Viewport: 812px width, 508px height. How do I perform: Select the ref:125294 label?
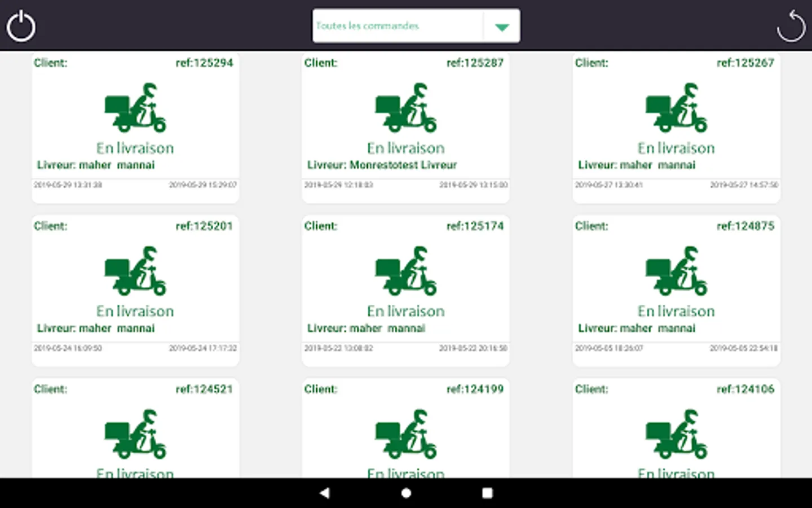pos(204,63)
